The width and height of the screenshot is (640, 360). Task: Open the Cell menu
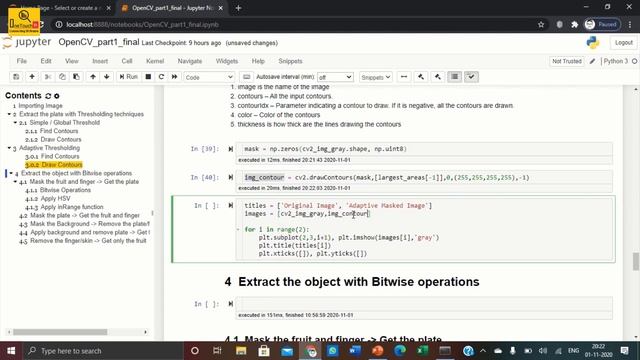(x=127, y=61)
